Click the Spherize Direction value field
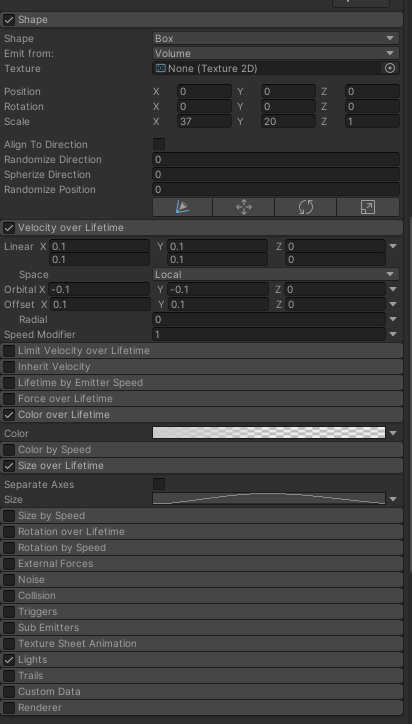 (276, 175)
